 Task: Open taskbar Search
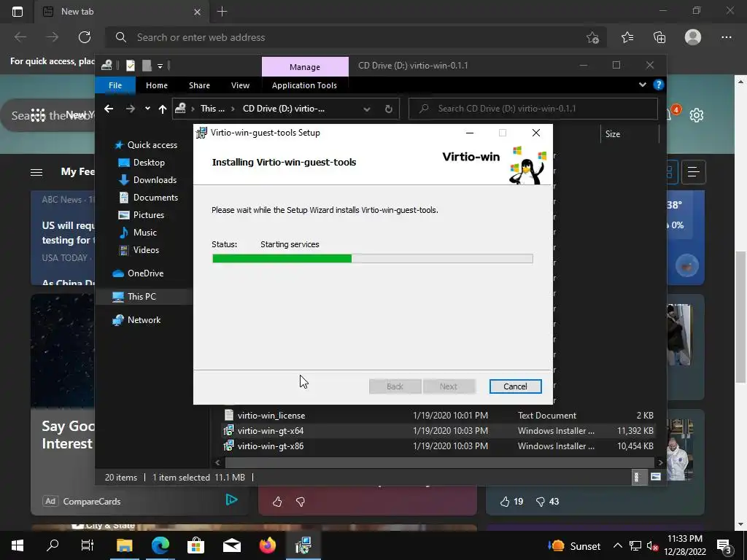pyautogui.click(x=53, y=545)
